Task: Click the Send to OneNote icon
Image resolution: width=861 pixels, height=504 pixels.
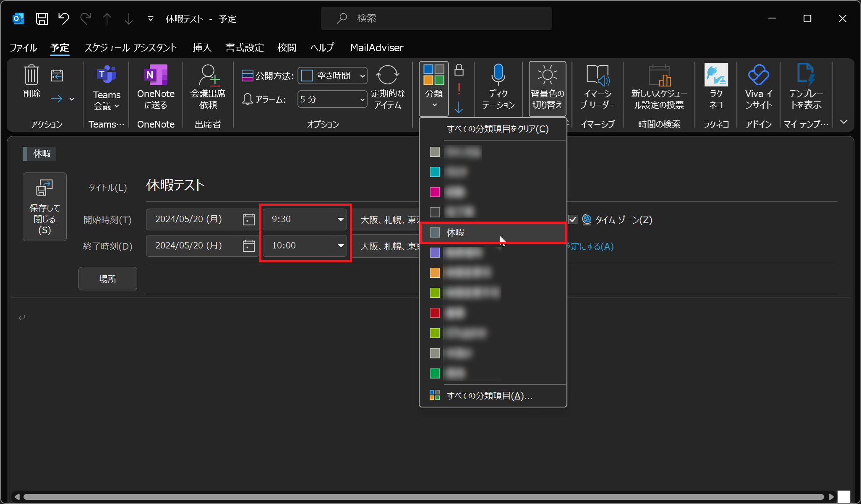Action: click(156, 75)
